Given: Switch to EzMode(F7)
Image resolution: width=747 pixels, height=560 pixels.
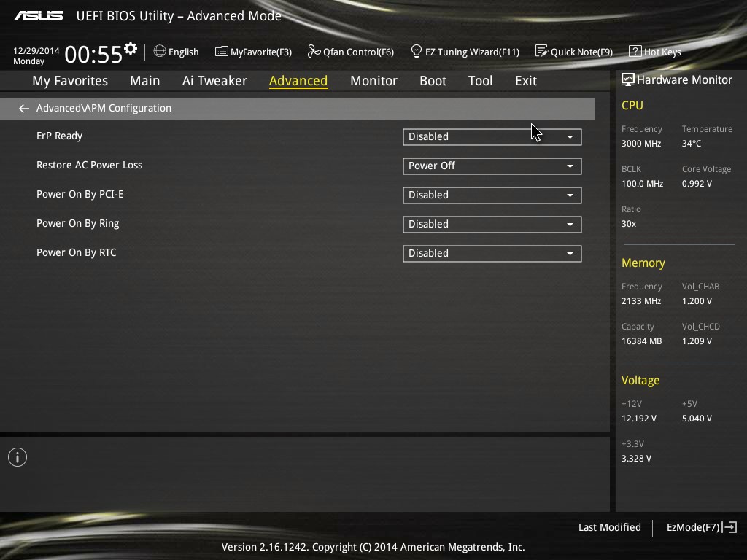Looking at the screenshot, I should click(702, 527).
